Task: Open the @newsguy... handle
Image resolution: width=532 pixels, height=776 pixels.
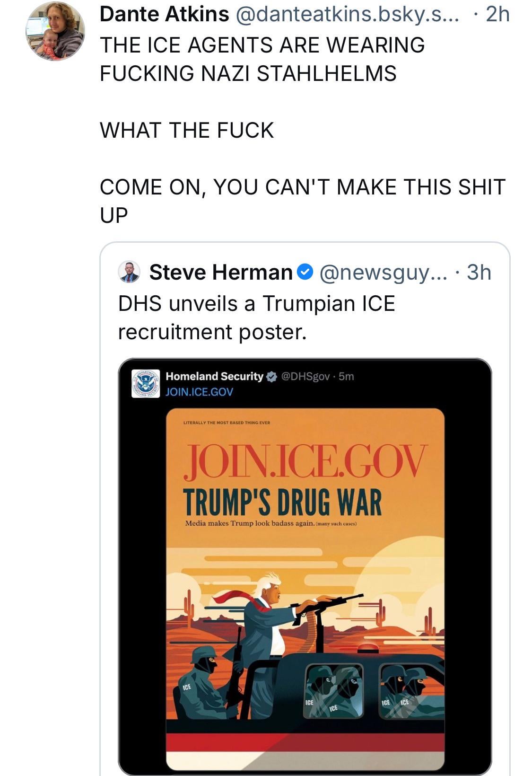Action: (x=383, y=273)
